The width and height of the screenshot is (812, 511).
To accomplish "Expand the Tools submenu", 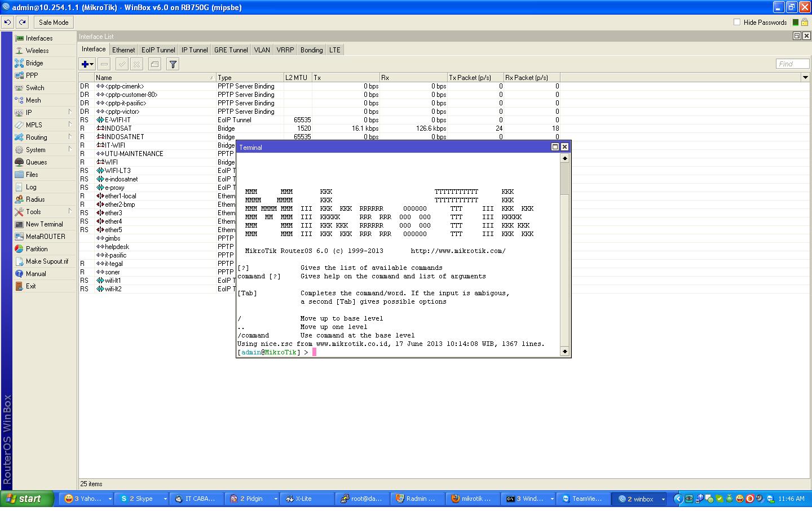I will (45, 212).
